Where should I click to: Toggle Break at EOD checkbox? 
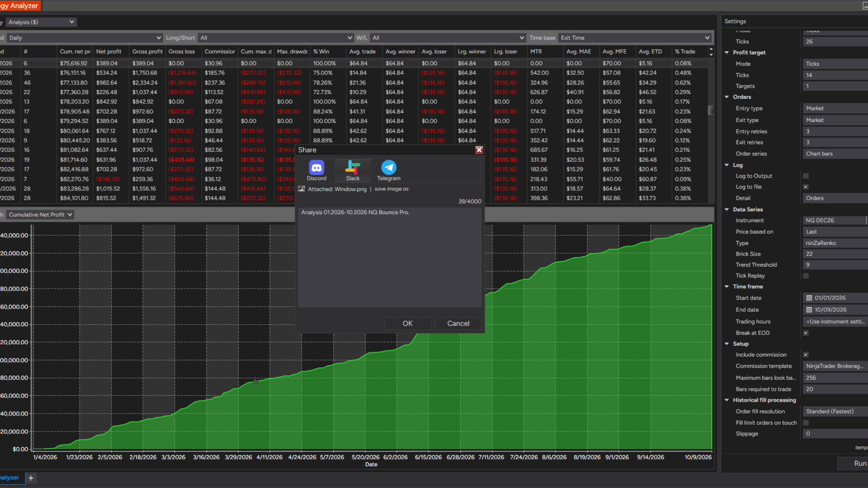tap(806, 333)
